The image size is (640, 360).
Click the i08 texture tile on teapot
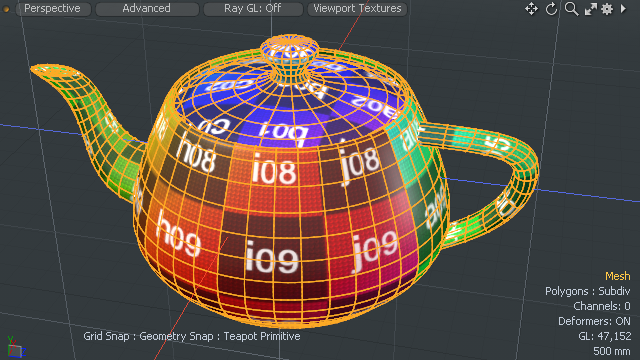pyautogui.click(x=274, y=171)
